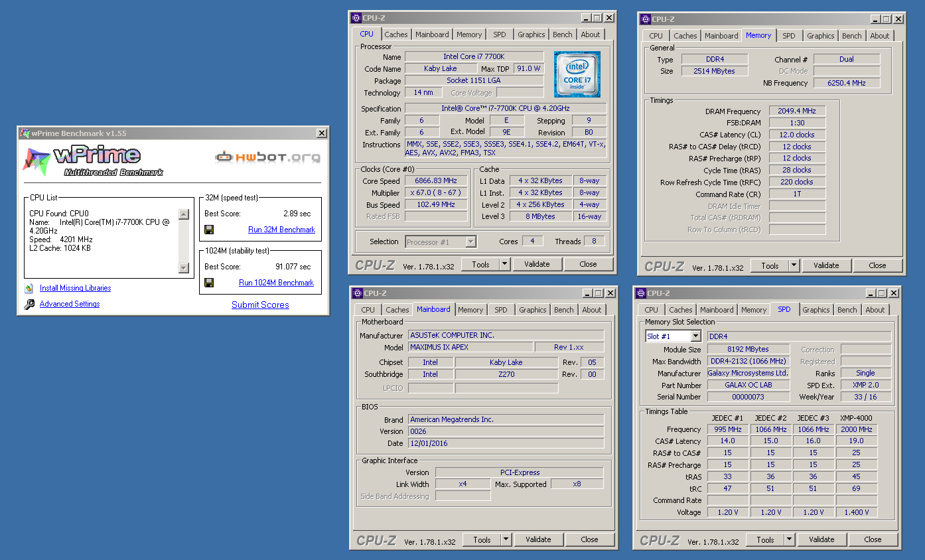925x560 pixels.
Task: Click the CPU-Z Memory window title icon
Action: coord(646,19)
